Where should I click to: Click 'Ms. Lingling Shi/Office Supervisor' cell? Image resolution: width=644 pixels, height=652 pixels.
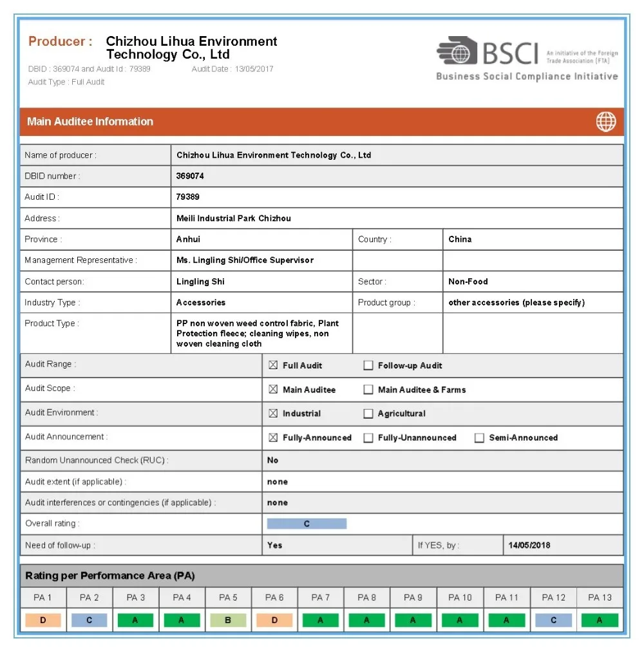click(x=261, y=260)
